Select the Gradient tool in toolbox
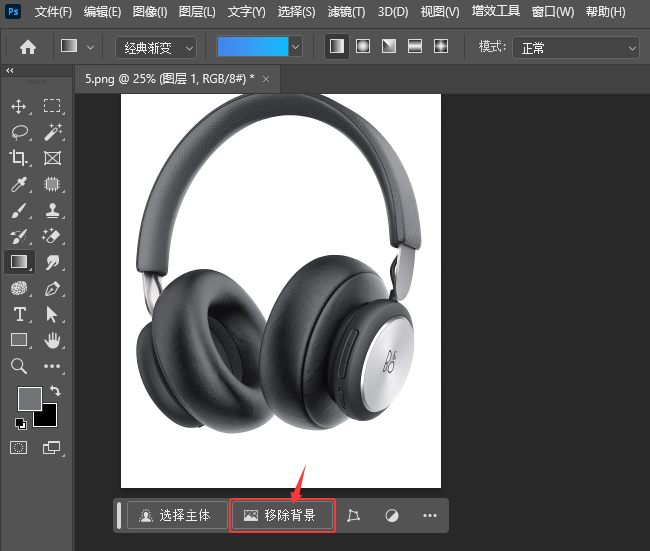Image resolution: width=650 pixels, height=551 pixels. coord(19,262)
